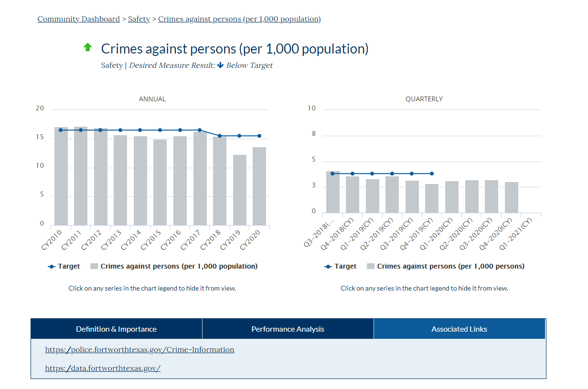Click the green upward arrow icon
The width and height of the screenshot is (588, 389).
pos(88,47)
